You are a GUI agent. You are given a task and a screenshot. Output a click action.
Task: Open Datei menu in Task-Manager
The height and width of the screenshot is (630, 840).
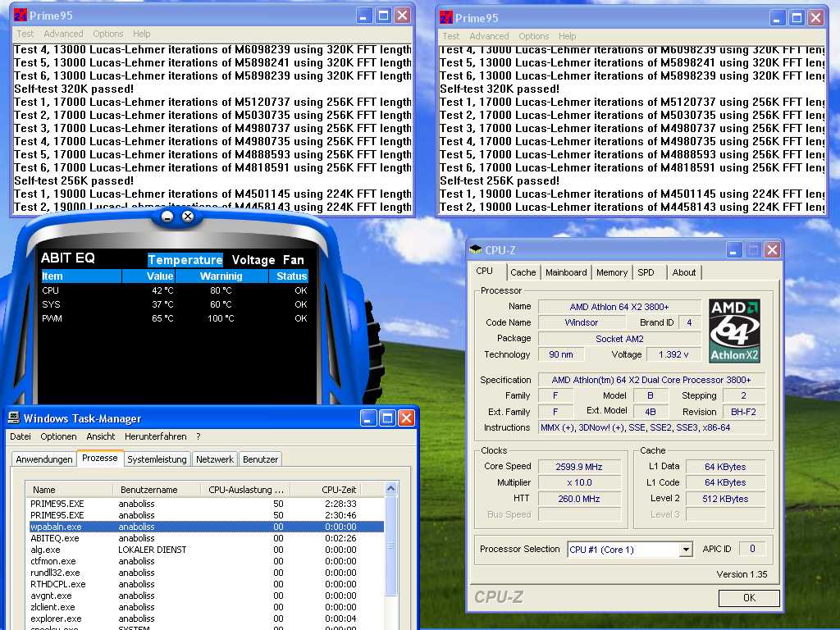21,436
